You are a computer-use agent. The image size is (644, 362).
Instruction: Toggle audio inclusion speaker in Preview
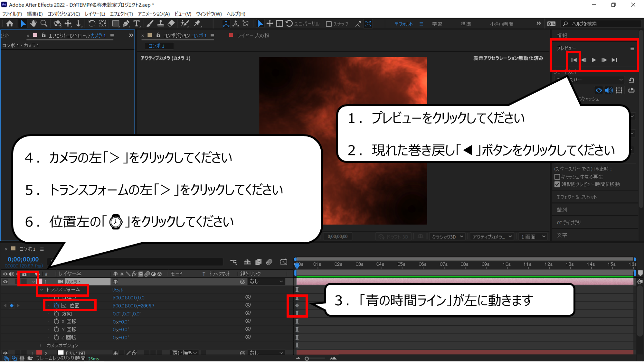[x=609, y=90]
